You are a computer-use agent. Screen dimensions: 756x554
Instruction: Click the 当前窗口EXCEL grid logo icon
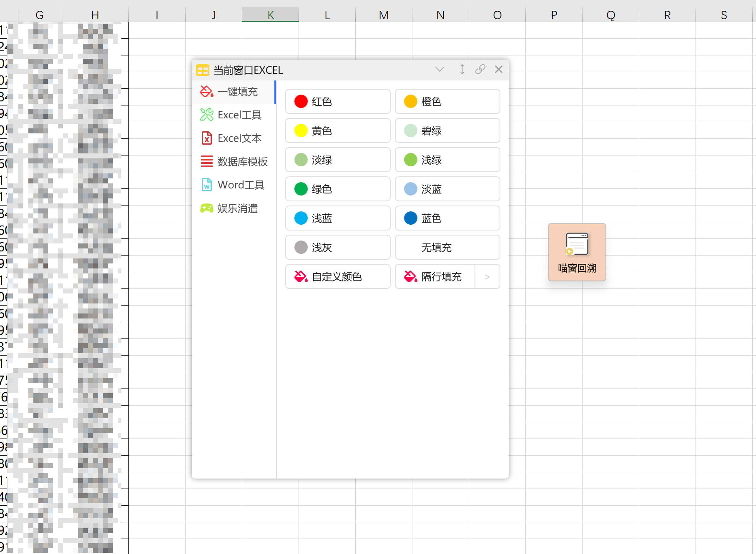(x=203, y=70)
